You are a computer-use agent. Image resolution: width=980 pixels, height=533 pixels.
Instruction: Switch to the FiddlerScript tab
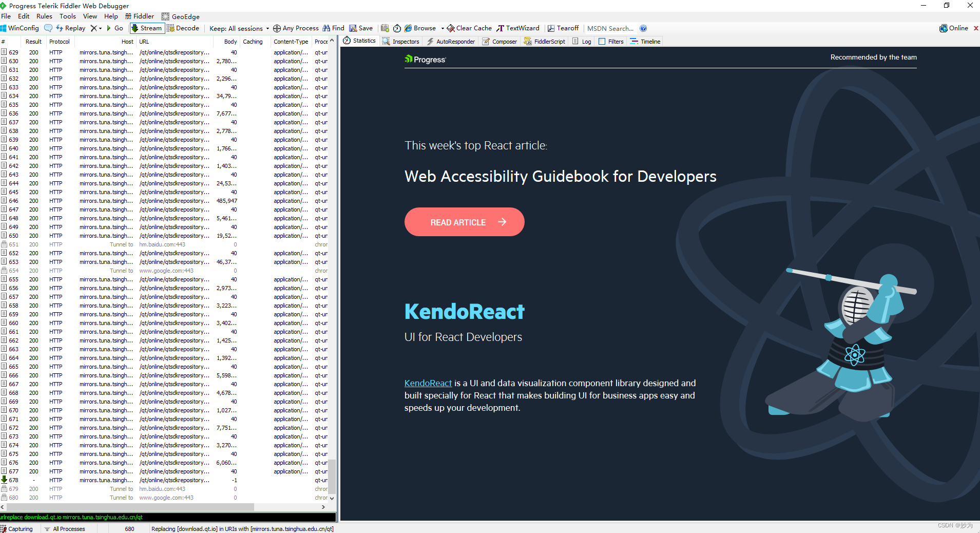(545, 42)
